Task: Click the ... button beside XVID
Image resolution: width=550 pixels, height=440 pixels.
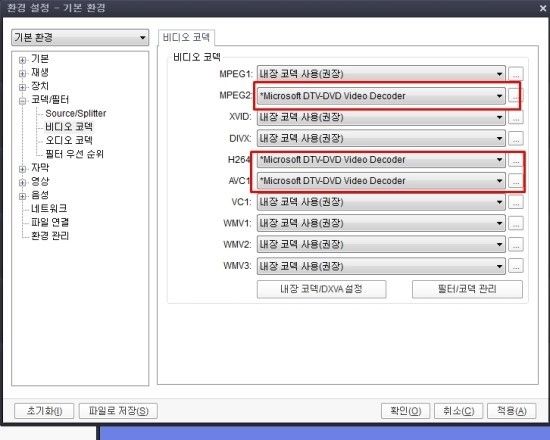Action: 516,118
